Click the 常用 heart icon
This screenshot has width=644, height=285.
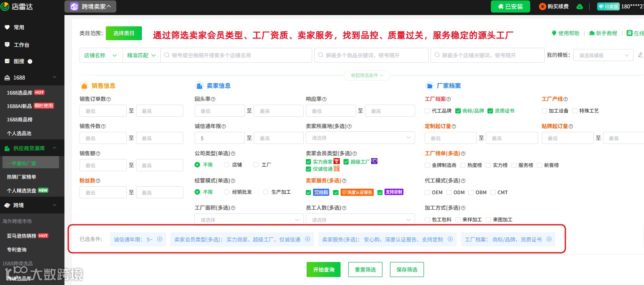[7, 27]
